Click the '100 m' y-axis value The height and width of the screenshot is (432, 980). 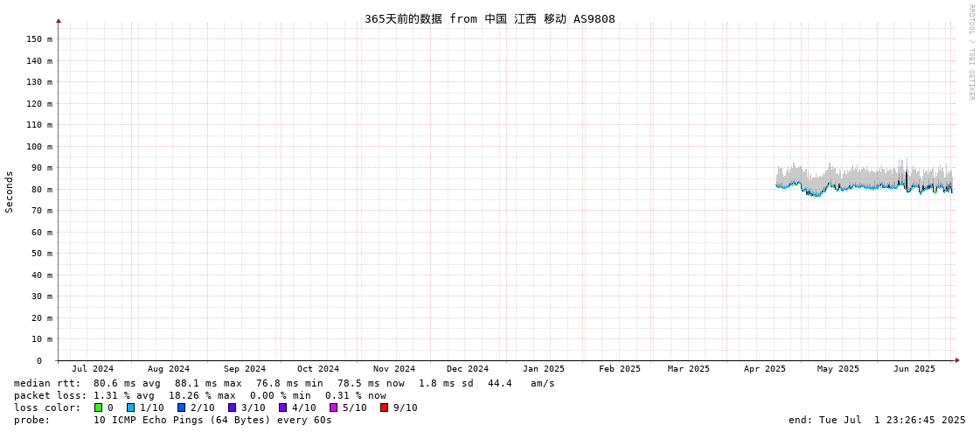[x=40, y=146]
